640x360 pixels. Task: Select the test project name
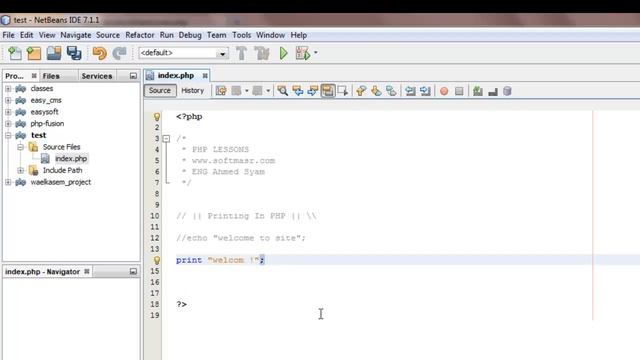[x=38, y=135]
